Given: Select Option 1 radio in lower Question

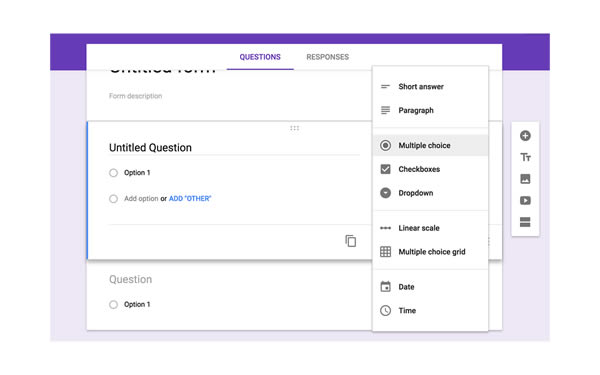Looking at the screenshot, I should coord(113,305).
